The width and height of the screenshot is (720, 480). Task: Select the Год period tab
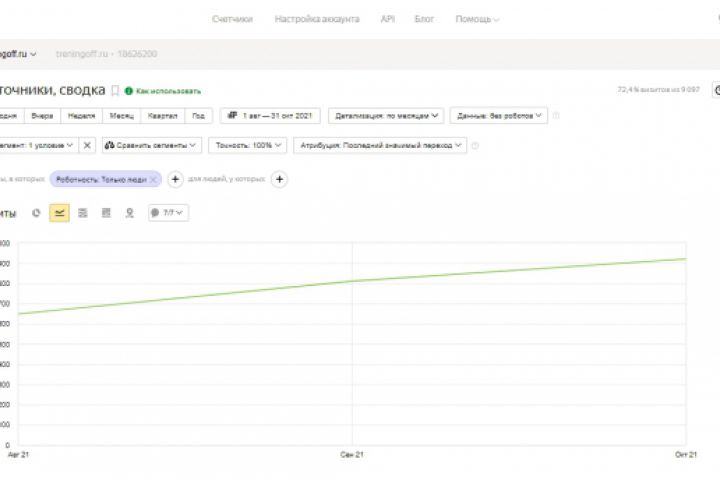[x=198, y=116]
